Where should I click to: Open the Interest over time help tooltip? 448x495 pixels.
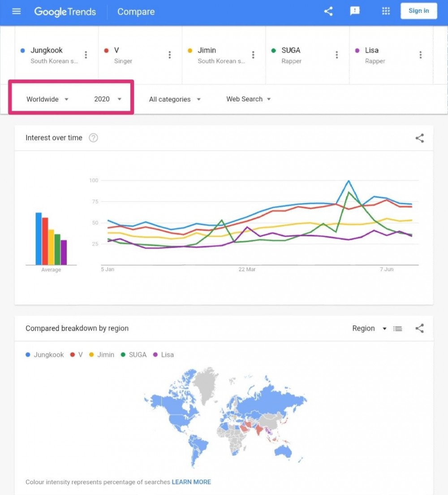(x=93, y=138)
